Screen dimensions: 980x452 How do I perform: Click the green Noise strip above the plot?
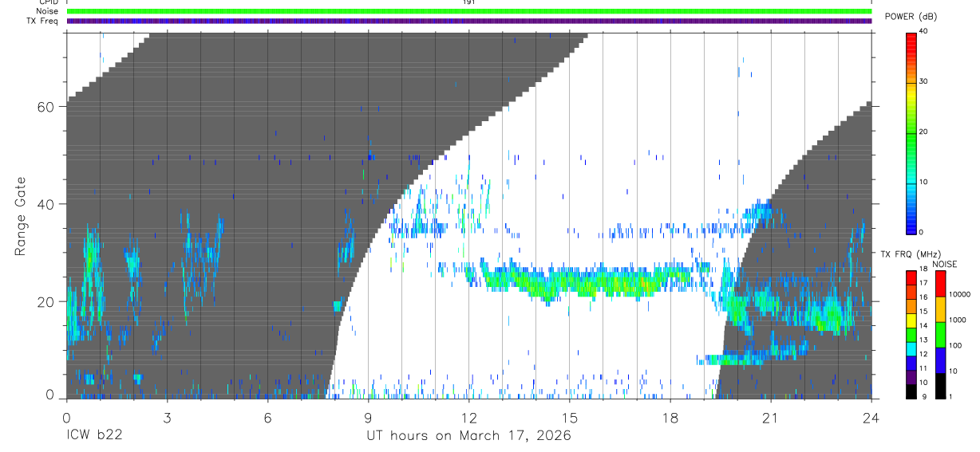pos(469,11)
